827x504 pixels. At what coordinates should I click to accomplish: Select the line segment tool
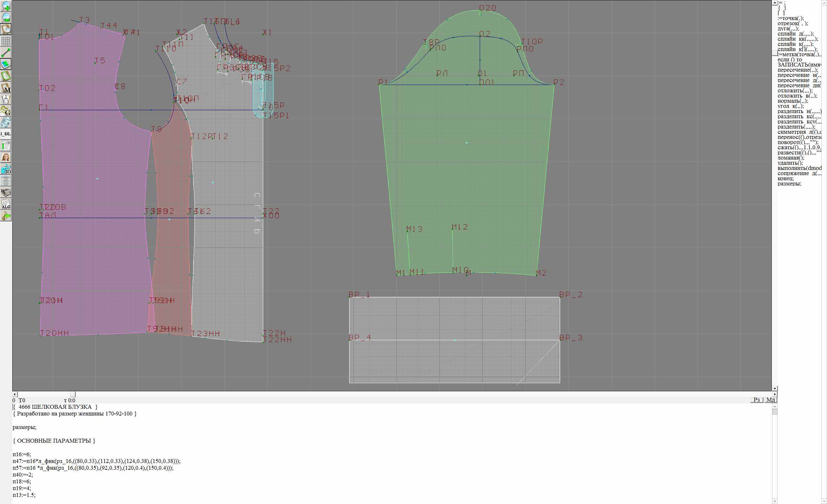point(6,53)
